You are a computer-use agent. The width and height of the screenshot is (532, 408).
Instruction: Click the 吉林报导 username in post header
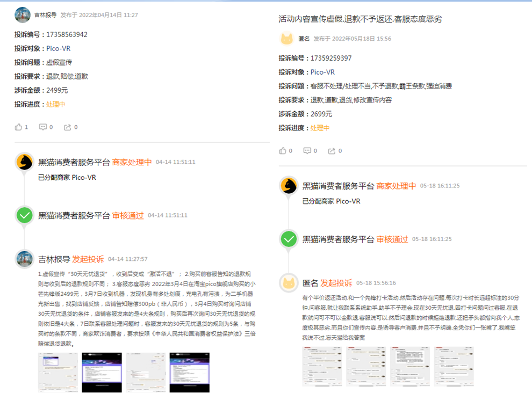click(x=45, y=16)
